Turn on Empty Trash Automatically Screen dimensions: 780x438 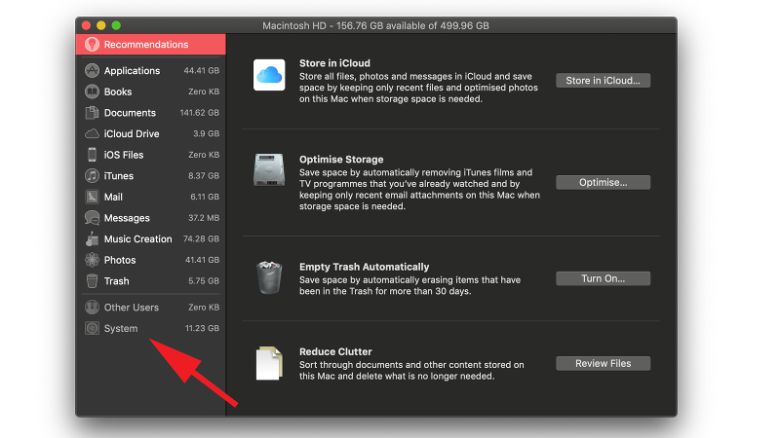coord(603,279)
